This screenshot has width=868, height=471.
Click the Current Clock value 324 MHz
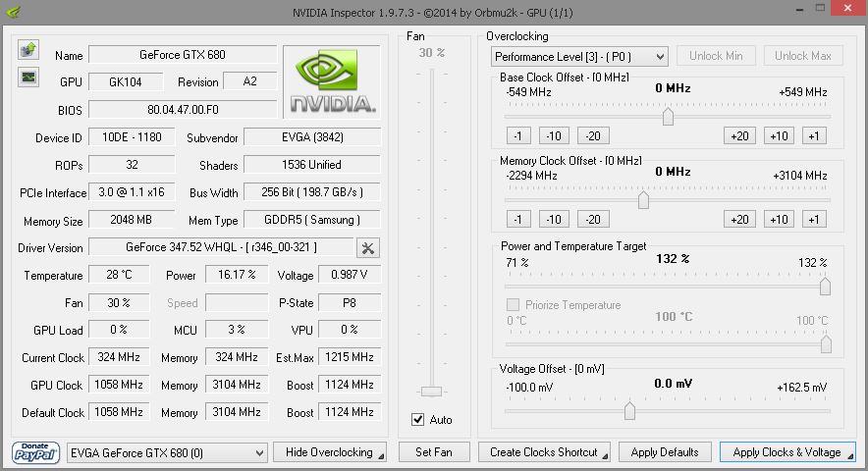click(119, 357)
